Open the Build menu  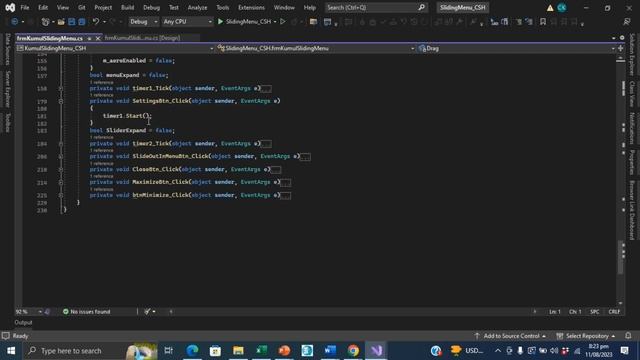(127, 7)
